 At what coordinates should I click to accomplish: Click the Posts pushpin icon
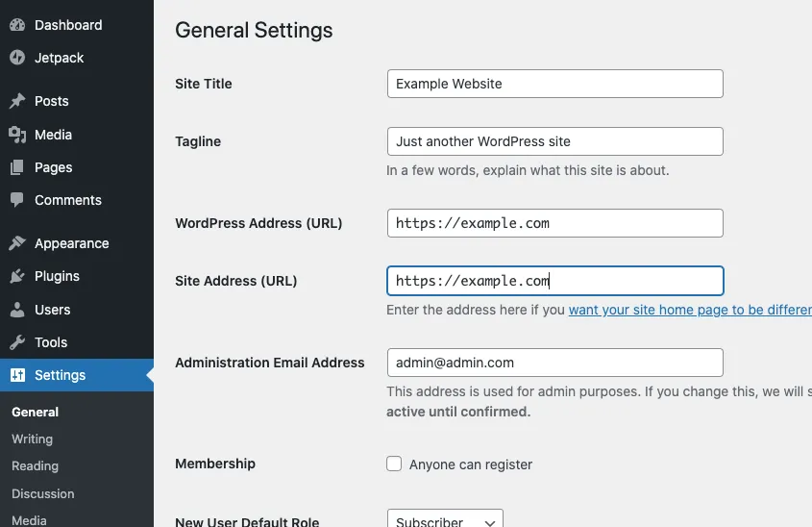[x=17, y=101]
